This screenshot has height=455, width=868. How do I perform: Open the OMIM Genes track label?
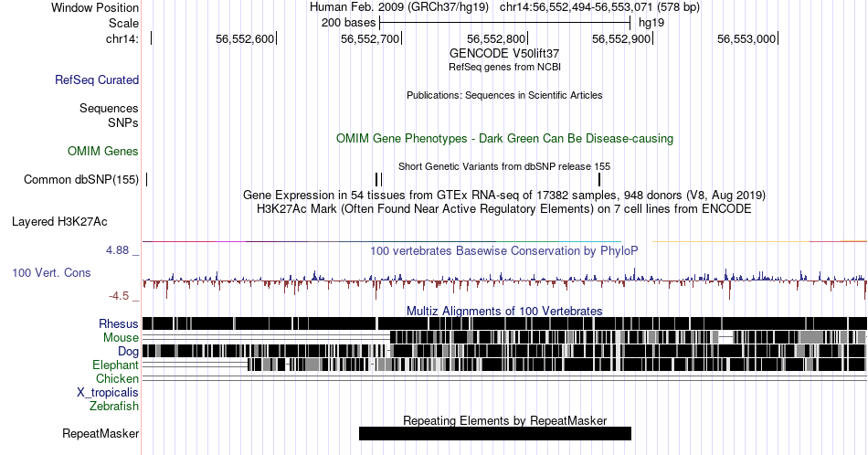[x=103, y=151]
